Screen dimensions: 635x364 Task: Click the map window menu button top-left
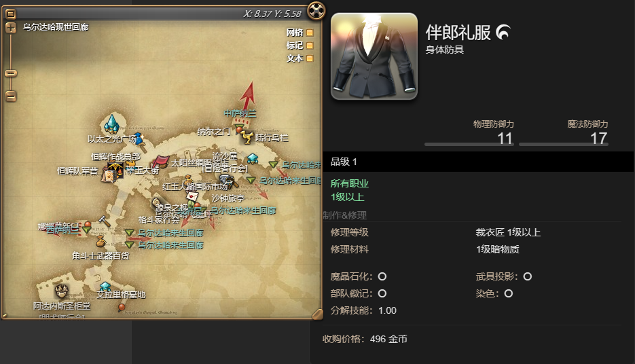coord(11,14)
